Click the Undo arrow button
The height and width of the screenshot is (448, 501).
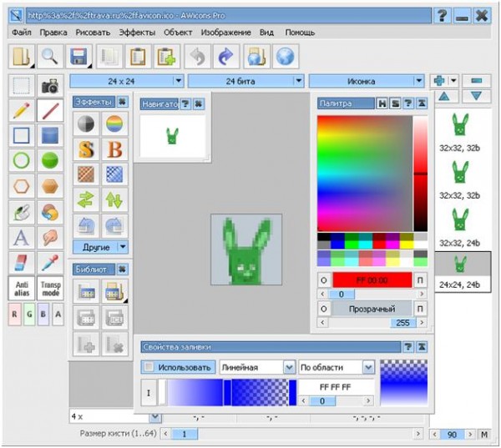(197, 57)
